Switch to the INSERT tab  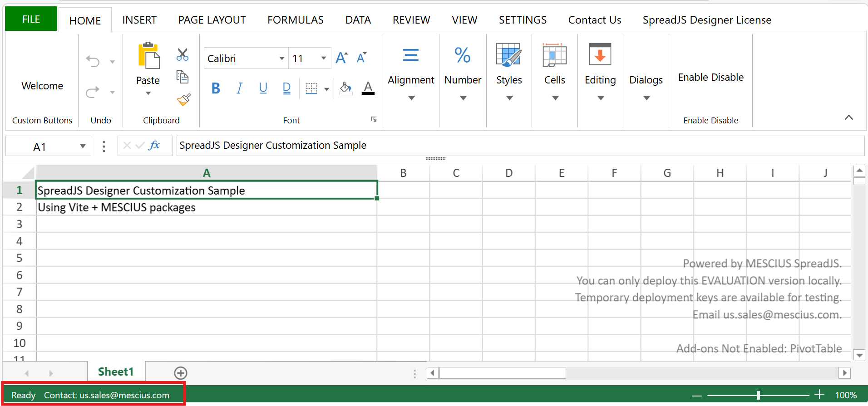(139, 20)
